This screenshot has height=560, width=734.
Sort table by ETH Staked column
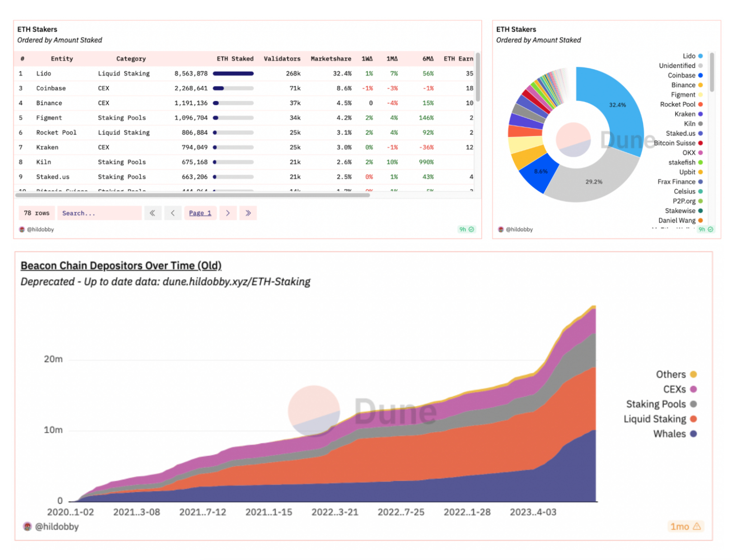coord(235,59)
